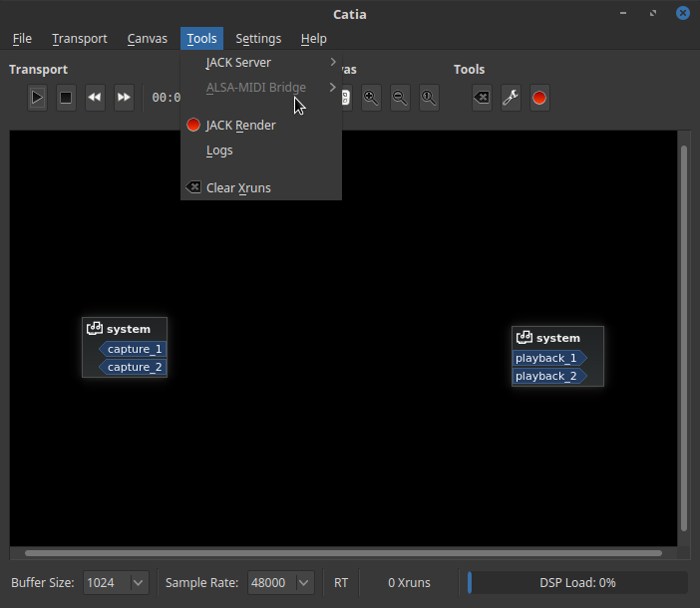Click the fast-forward transport icon
Image resolution: width=700 pixels, height=608 pixels.
tap(124, 98)
